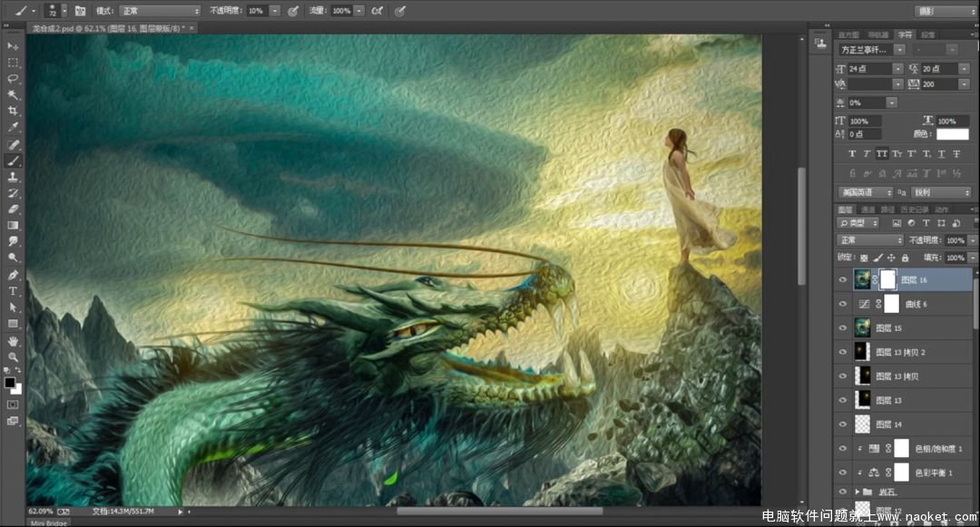980x527 pixels.
Task: Toggle visibility of 图层 13 拷贝 2
Action: click(842, 352)
